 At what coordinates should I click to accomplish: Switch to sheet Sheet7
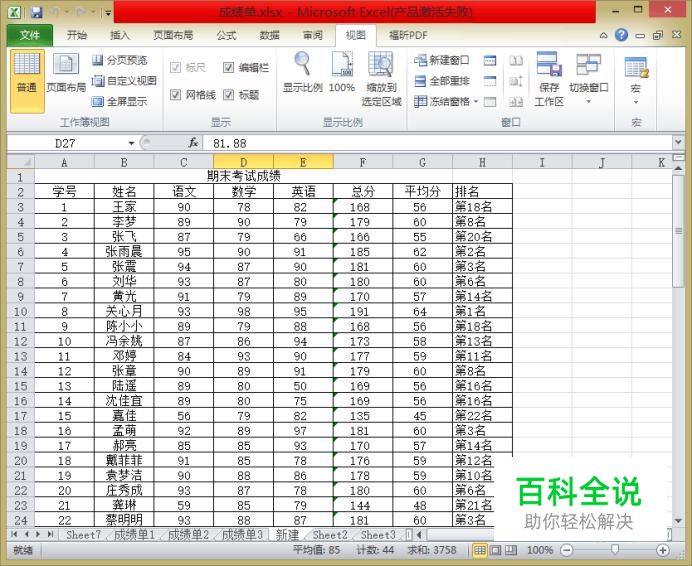tap(83, 535)
